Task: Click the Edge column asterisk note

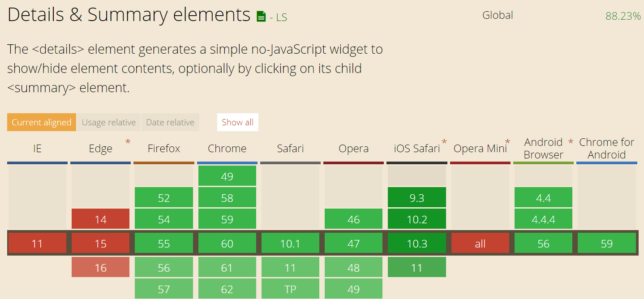Action: point(128,142)
